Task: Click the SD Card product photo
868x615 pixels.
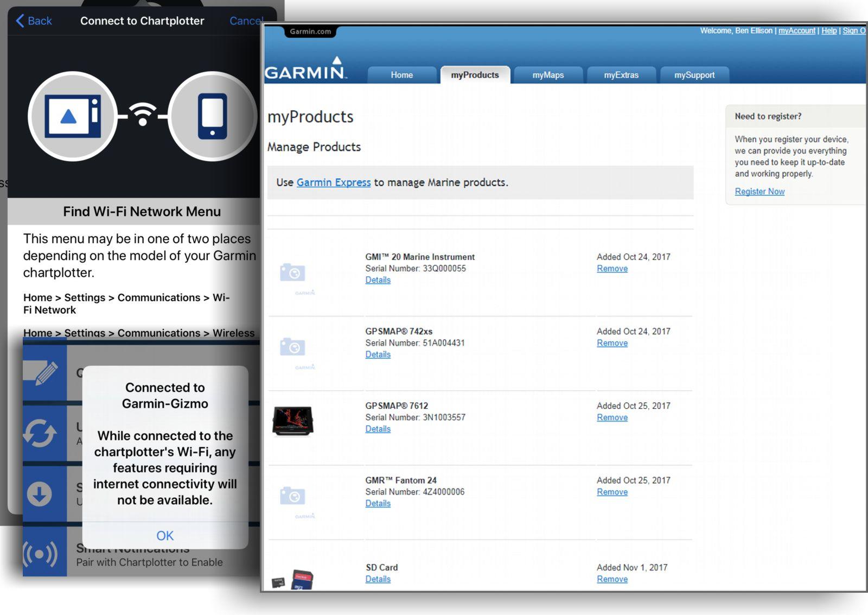Action: coord(293,579)
